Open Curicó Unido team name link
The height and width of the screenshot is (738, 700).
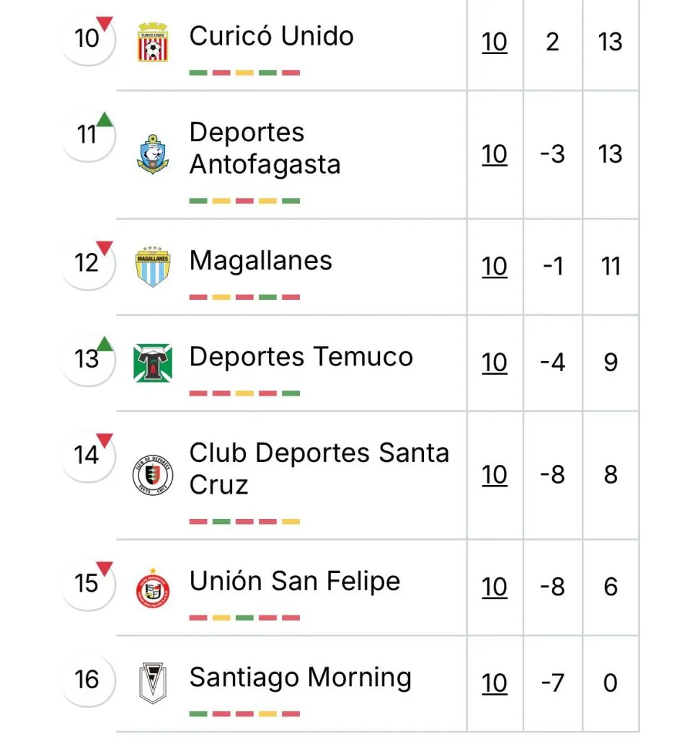coord(271,36)
